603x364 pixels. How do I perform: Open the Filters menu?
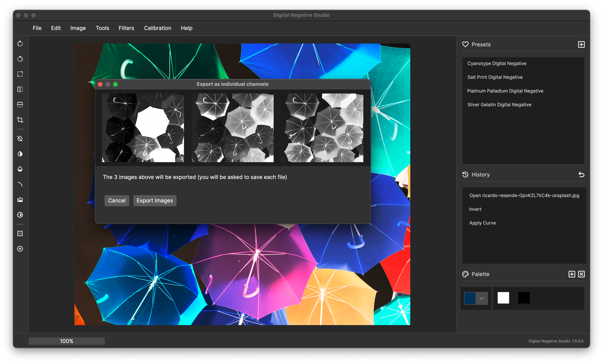(126, 28)
